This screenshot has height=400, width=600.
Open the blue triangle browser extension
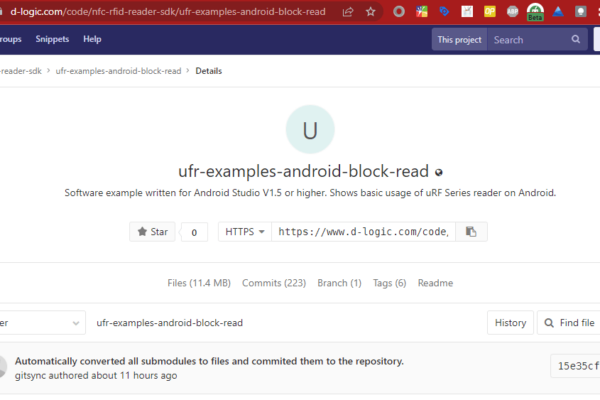click(558, 12)
